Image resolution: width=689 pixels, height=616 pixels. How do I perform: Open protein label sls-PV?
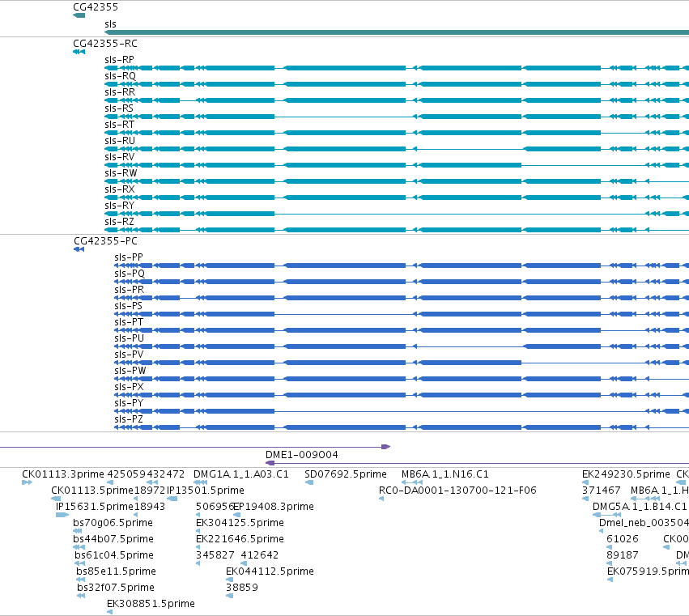point(129,355)
